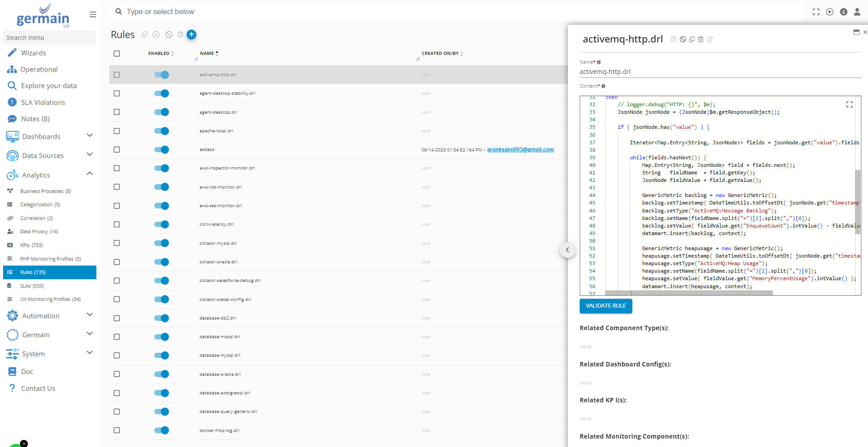Expand the code editor to fullscreen

pos(849,104)
